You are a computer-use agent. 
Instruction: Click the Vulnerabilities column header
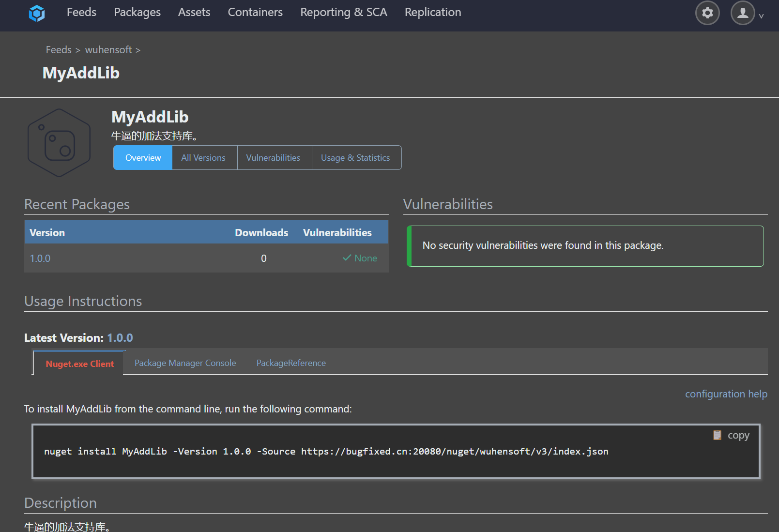[337, 233]
